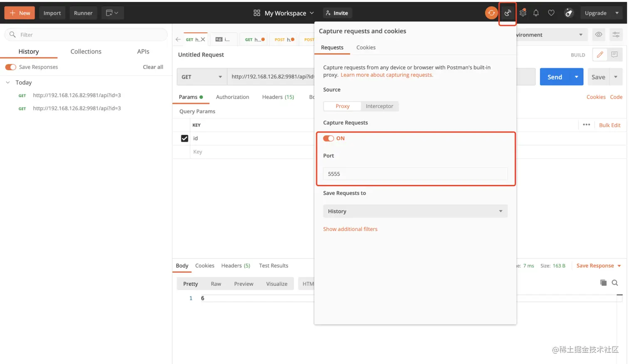Image resolution: width=629 pixels, height=364 pixels.
Task: Open the Save button dropdown arrow
Action: point(616,77)
